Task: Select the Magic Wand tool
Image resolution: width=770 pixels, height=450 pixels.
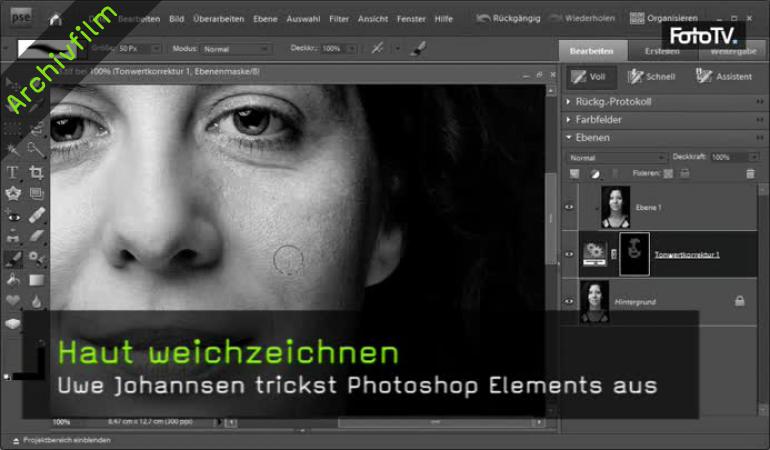Action: point(12,149)
